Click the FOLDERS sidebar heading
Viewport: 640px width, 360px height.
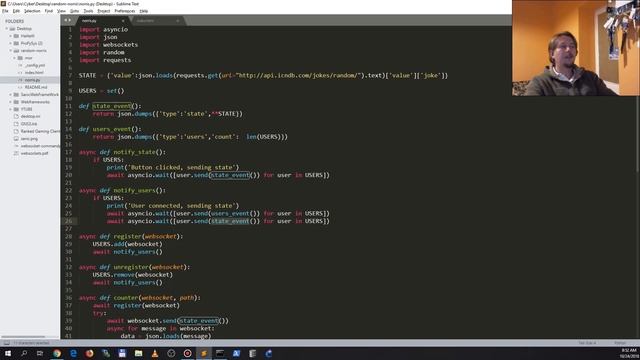tap(14, 21)
